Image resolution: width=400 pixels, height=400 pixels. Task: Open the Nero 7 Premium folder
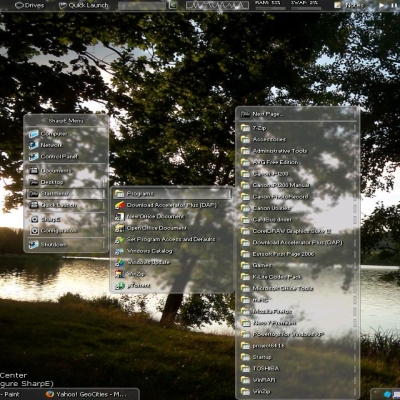pos(298,323)
